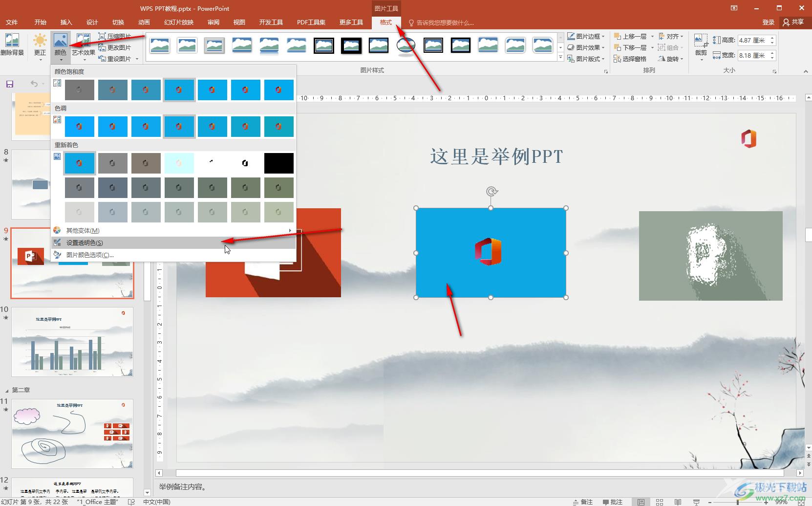
Task: Switch to the Animations (动画) tab
Action: coord(144,22)
